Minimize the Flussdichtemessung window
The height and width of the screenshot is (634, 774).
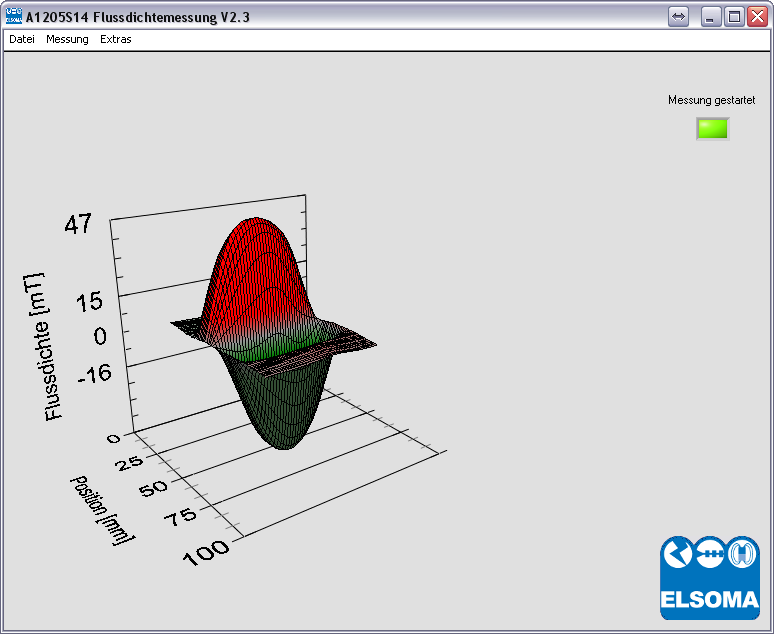coord(710,17)
